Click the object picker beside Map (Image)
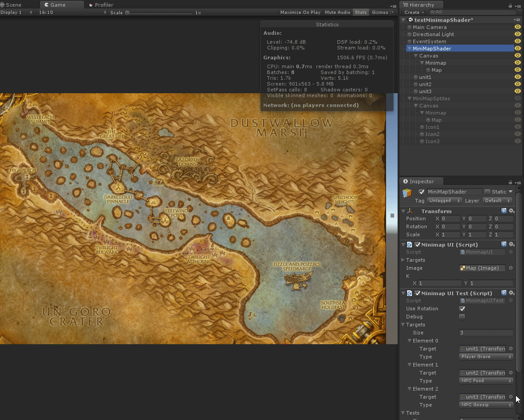The width and height of the screenshot is (524, 420). click(511, 268)
